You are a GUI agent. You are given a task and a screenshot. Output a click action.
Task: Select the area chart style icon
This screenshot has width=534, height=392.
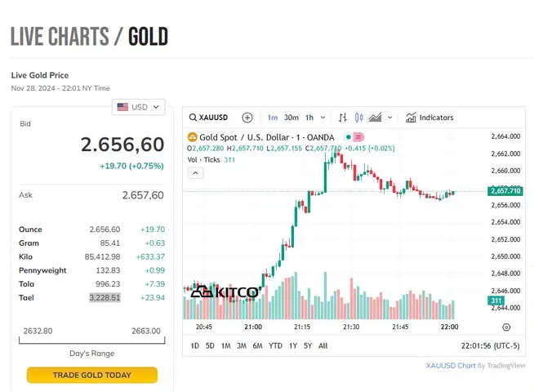coord(375,118)
